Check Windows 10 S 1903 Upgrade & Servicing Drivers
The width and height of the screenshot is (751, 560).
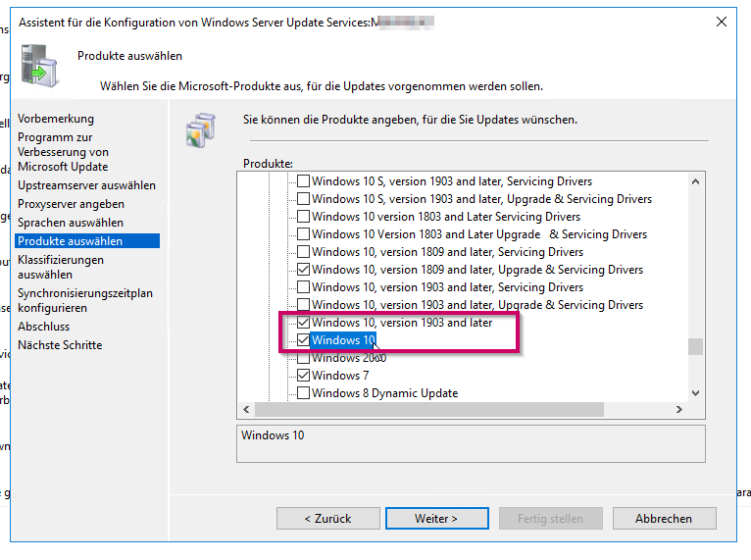tap(303, 199)
